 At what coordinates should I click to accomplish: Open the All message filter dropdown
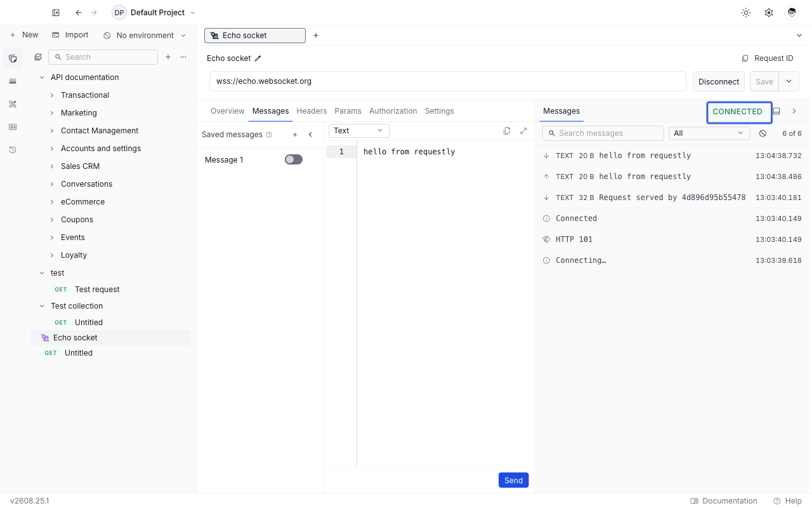click(709, 133)
